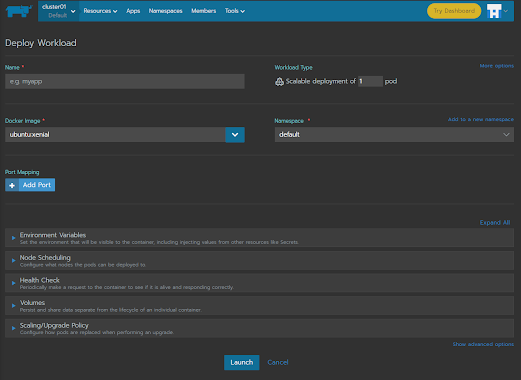Image resolution: width=521 pixels, height=380 pixels.
Task: Click the Cancel link
Action: (278, 362)
